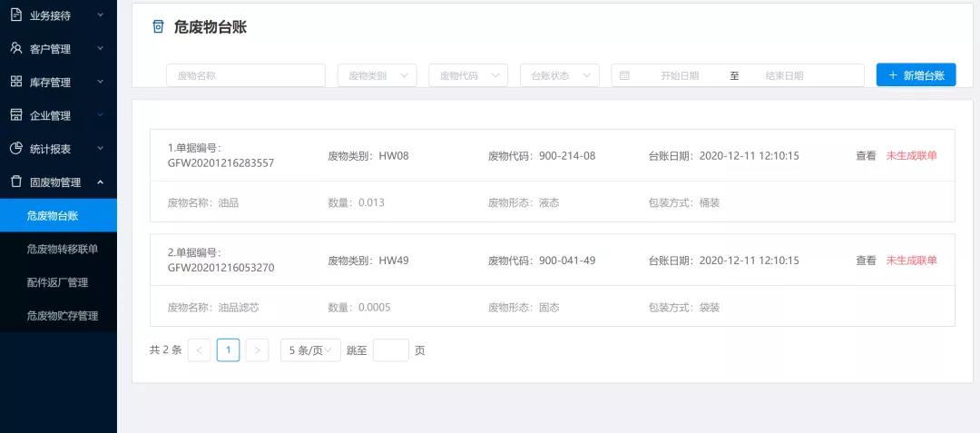Open the 废物代码 dropdown

(468, 75)
